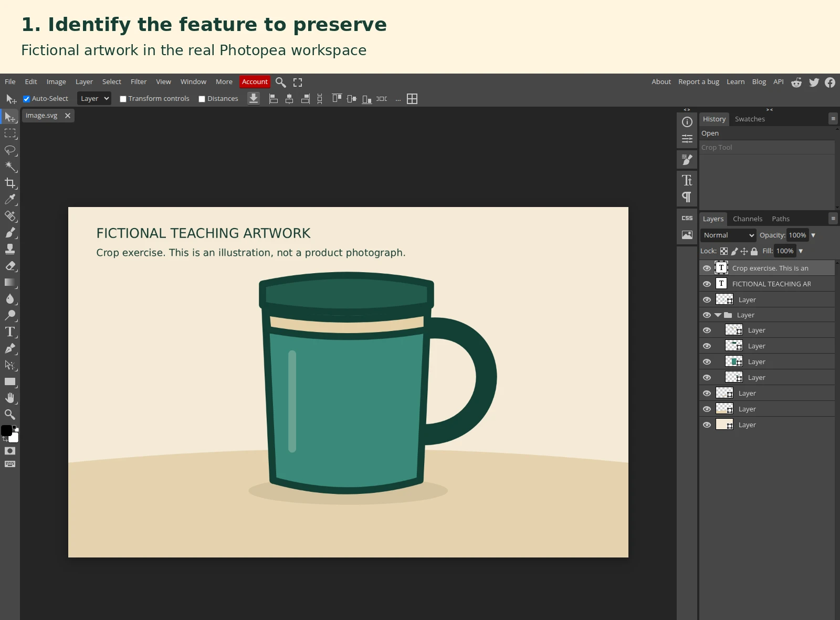Hide the 'FICTIONAL TEACHING AR' text layer
The height and width of the screenshot is (620, 840).
pos(707,284)
